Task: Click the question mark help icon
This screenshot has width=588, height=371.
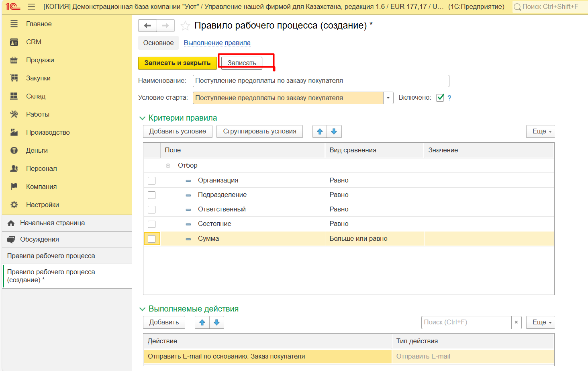Action: pyautogui.click(x=449, y=98)
